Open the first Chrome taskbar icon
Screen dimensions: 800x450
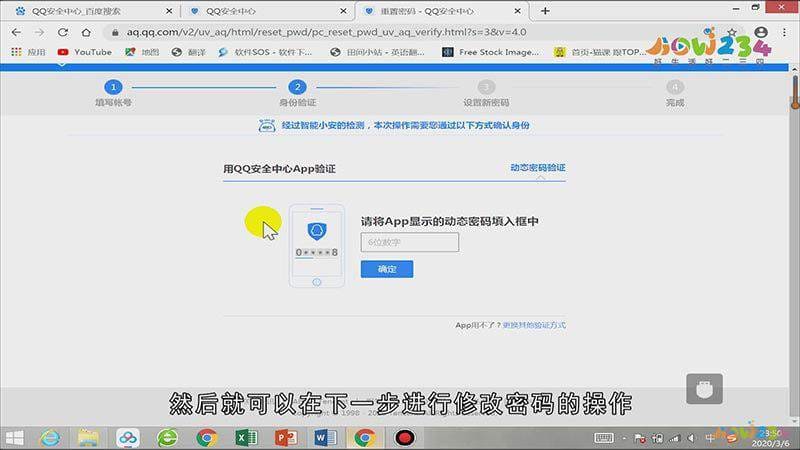pos(207,438)
